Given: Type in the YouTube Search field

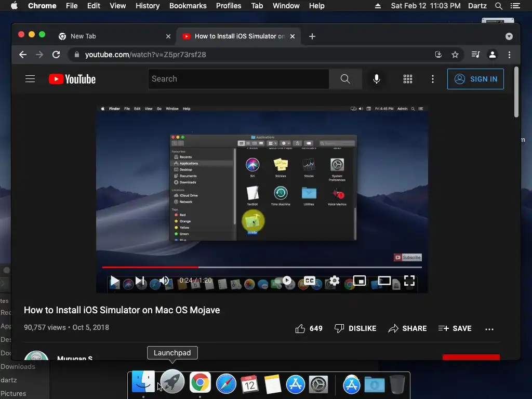Looking at the screenshot, I should tap(238, 79).
